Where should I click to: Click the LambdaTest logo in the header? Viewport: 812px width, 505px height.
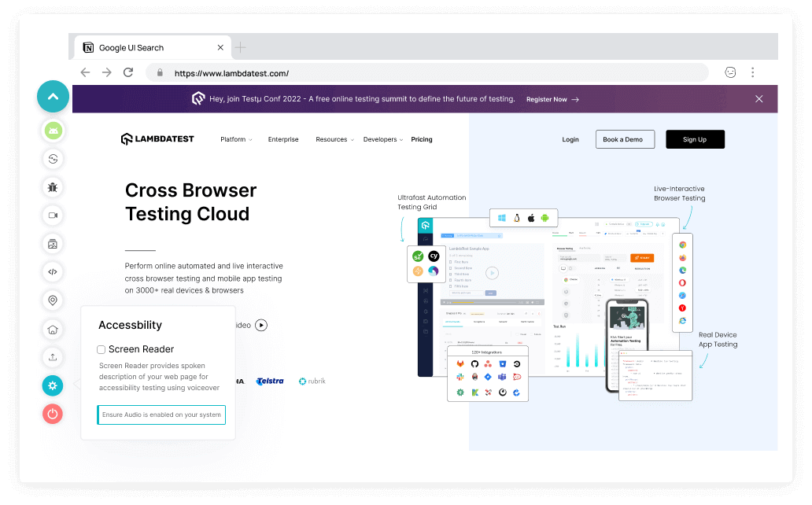click(157, 138)
